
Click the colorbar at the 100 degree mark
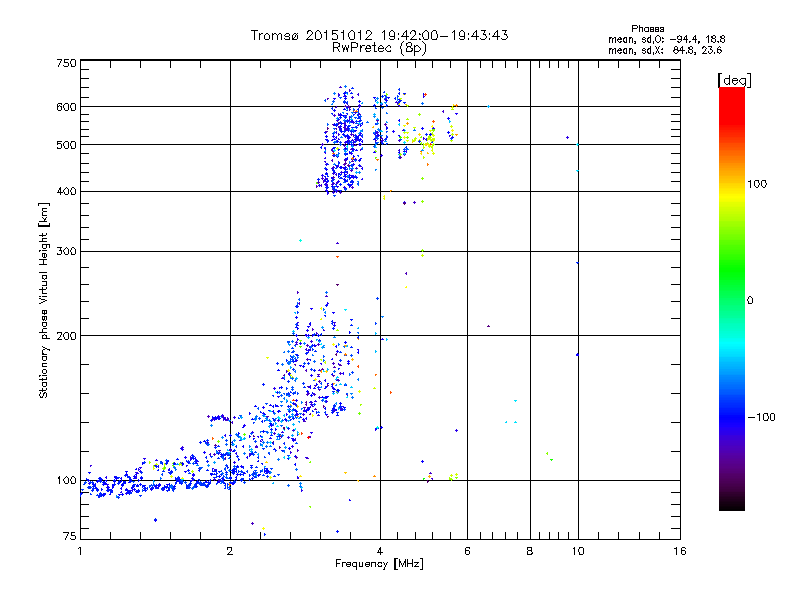(x=732, y=184)
